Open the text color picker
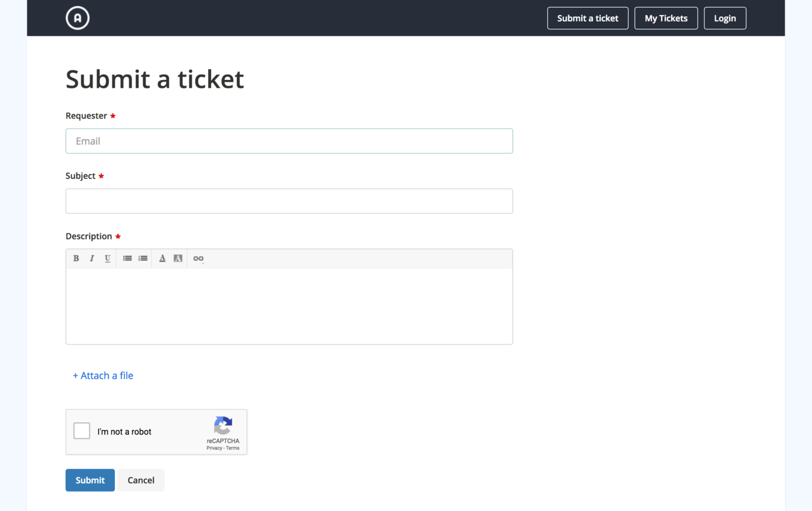Image resolution: width=812 pixels, height=511 pixels. click(162, 259)
